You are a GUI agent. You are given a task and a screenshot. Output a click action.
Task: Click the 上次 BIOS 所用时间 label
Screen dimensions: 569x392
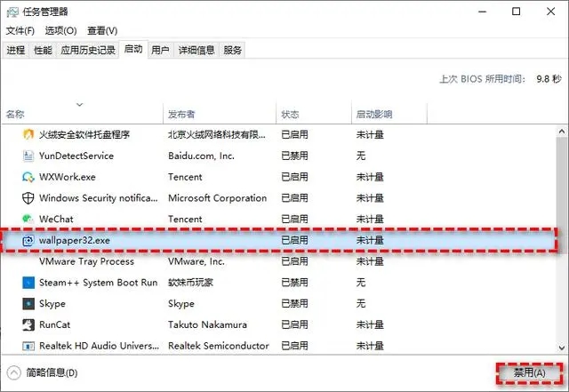click(482, 79)
